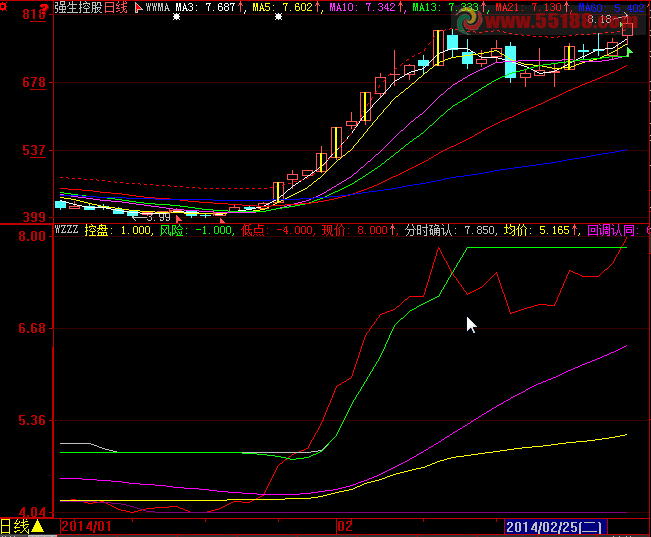The image size is (651, 537).
Task: Select the MA13: 7.333 value
Action: pos(445,8)
